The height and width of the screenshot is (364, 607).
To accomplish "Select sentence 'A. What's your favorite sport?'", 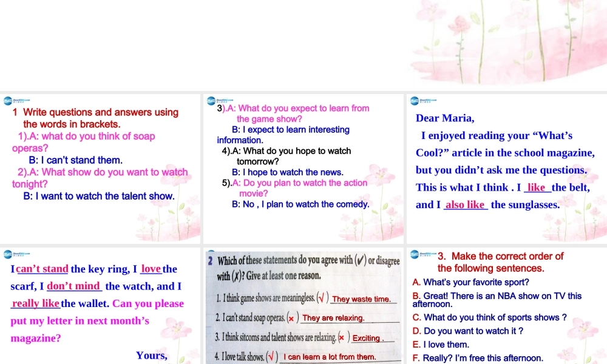I will [470, 282].
